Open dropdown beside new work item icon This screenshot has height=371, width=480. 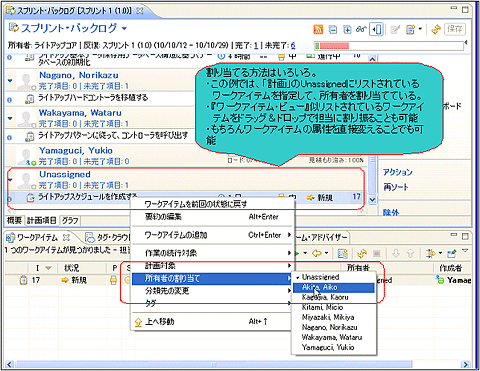(420, 29)
